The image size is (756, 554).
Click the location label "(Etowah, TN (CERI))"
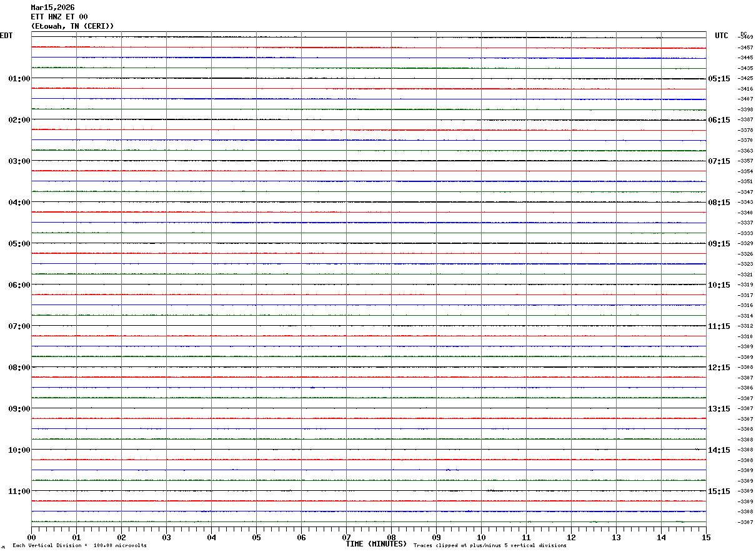coord(72,26)
